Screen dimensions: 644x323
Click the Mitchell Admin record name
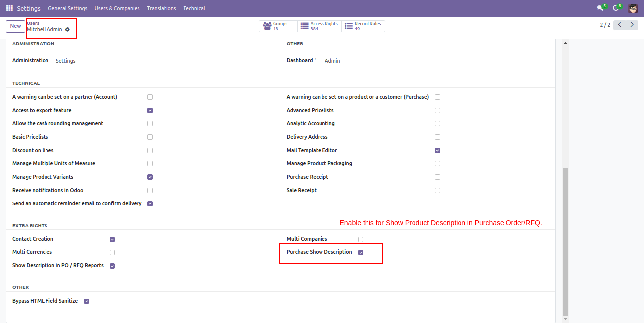coord(45,30)
